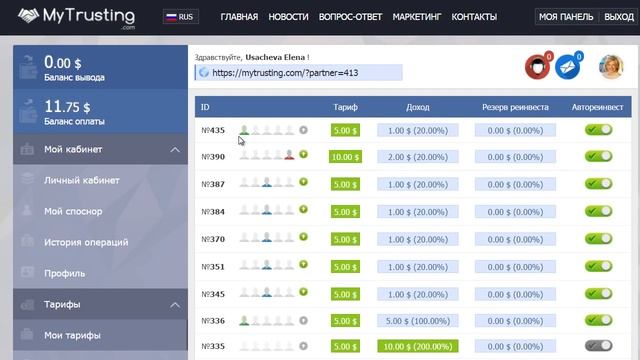Screen dimensions: 640x360
Task: Click the blue person icon in row №351
Action: (267, 264)
